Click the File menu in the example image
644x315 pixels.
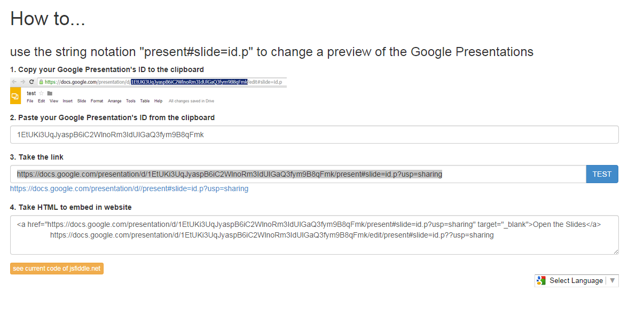pos(30,101)
